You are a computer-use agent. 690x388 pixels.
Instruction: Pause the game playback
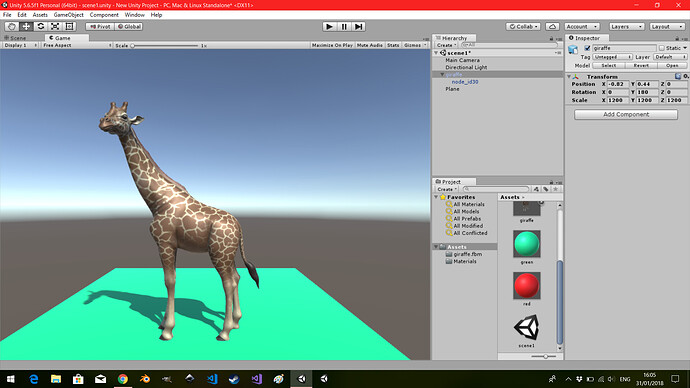344,26
